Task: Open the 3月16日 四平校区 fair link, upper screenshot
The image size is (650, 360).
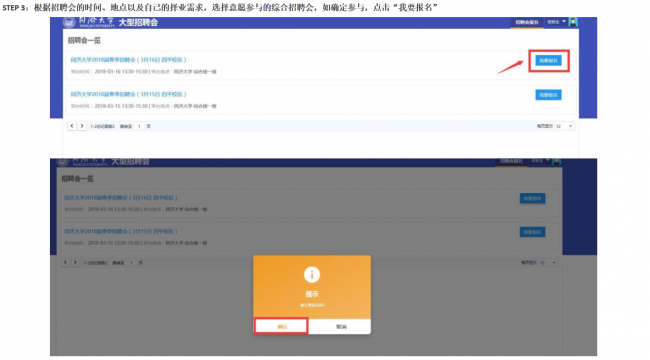Action: pyautogui.click(x=128, y=60)
